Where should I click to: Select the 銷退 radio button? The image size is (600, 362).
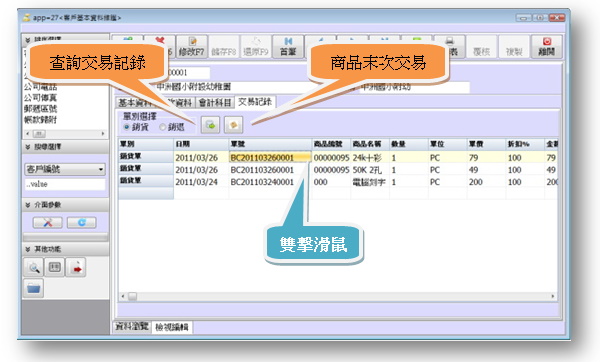pos(163,127)
